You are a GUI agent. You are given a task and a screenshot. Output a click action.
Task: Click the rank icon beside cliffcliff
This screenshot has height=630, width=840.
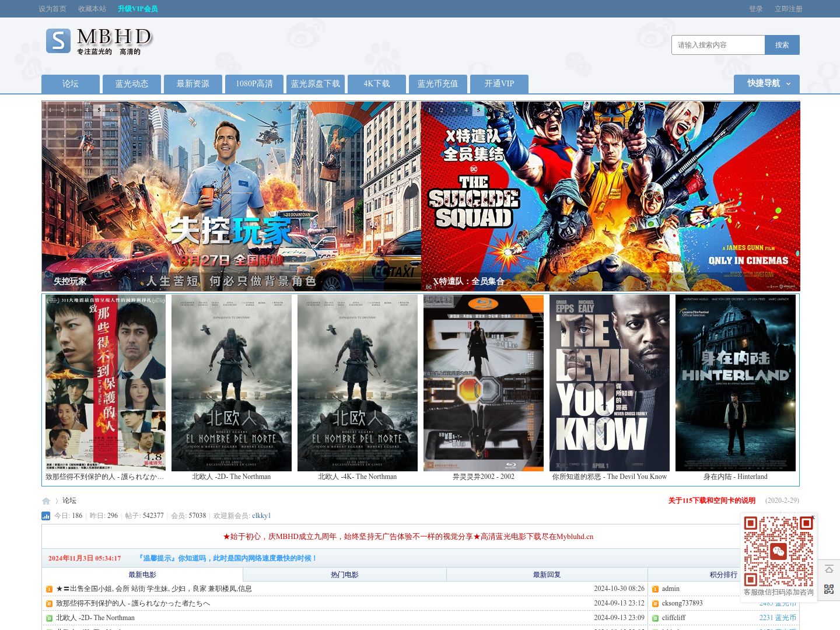(x=655, y=618)
